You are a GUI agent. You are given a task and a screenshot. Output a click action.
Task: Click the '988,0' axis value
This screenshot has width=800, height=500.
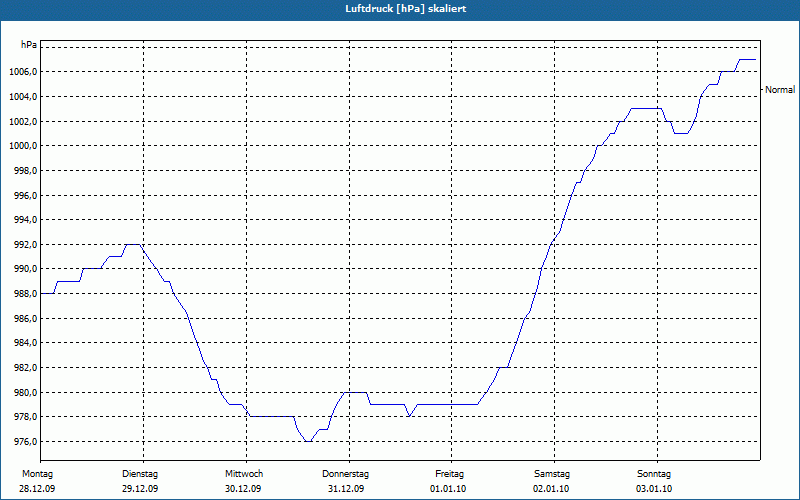pyautogui.click(x=25, y=294)
